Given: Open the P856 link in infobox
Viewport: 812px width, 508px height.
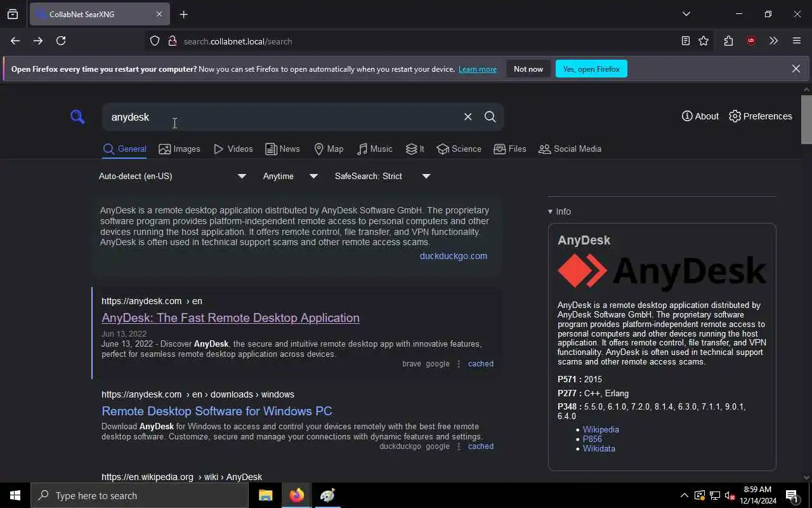Looking at the screenshot, I should [593, 439].
